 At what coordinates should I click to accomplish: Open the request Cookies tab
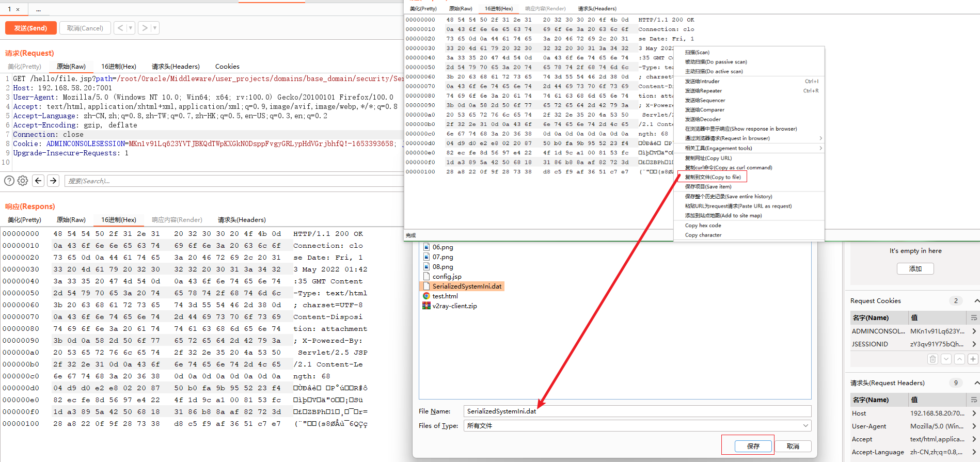pyautogui.click(x=227, y=66)
